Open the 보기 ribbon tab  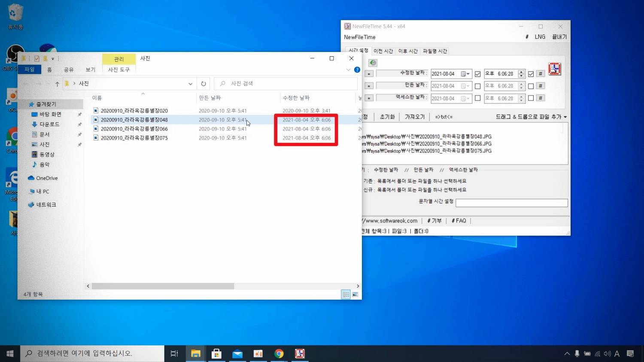click(90, 70)
